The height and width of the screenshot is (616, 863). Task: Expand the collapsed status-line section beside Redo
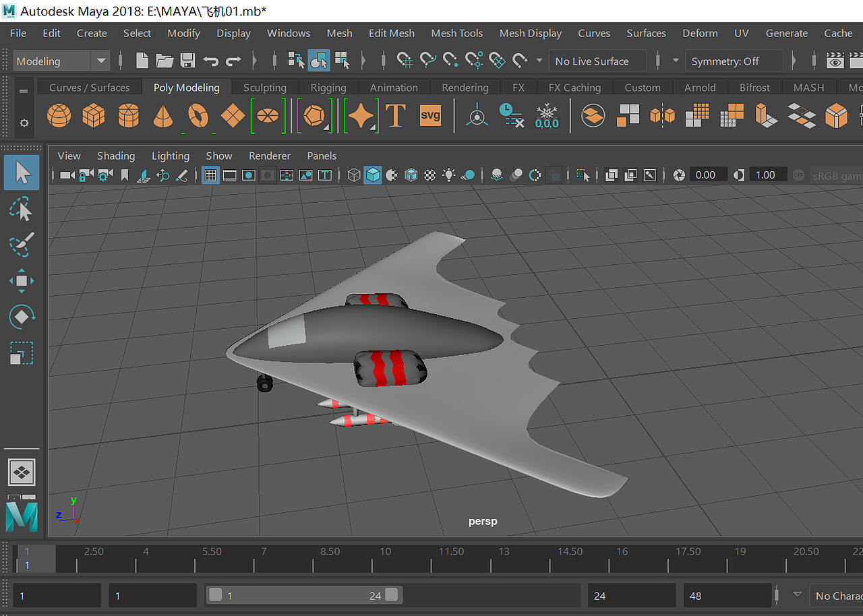tap(254, 61)
